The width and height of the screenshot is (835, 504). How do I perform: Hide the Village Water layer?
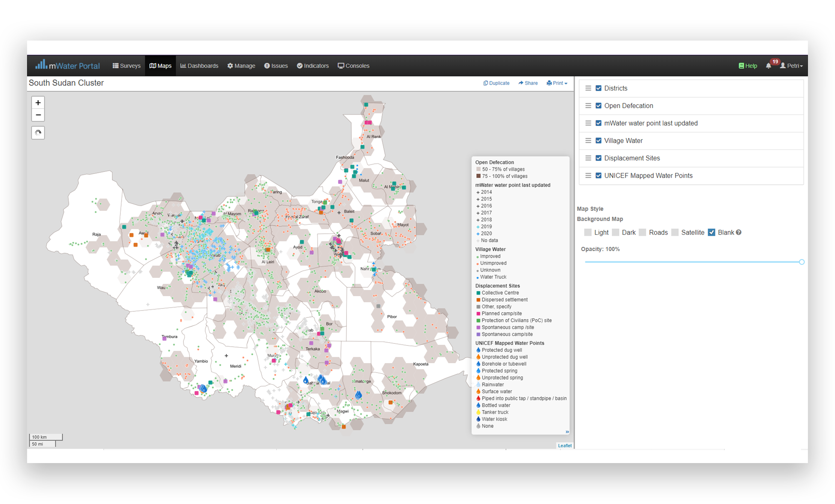click(x=599, y=140)
